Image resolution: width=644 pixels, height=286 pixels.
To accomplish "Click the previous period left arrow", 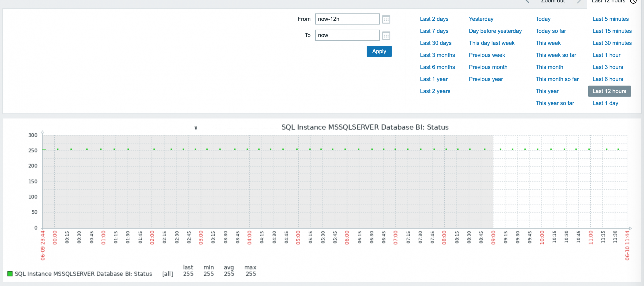I will tap(527, 1).
